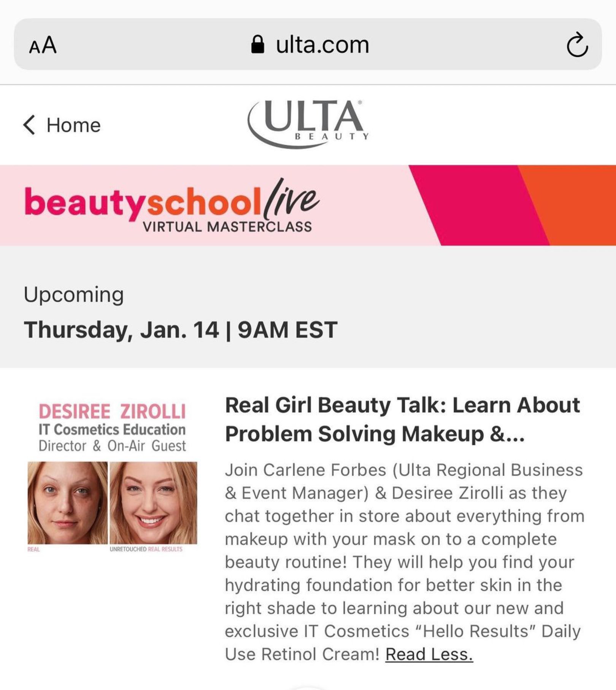Screen dimensions: 616x690
Task: Tap the ulta.com address field
Action: click(x=308, y=44)
